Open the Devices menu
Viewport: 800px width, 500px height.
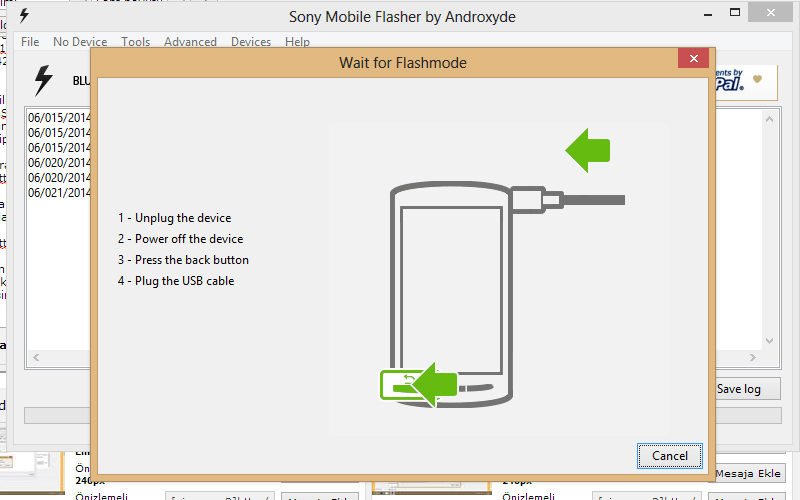(x=251, y=42)
